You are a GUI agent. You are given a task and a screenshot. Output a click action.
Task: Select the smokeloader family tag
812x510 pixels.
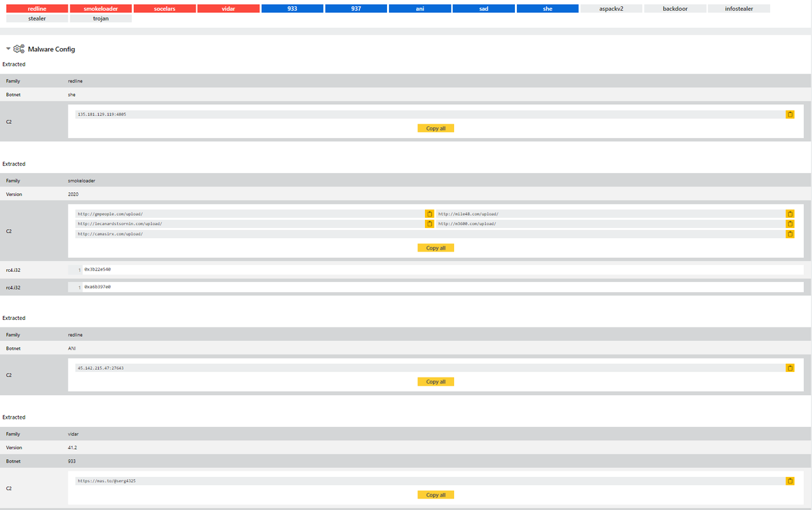pyautogui.click(x=100, y=9)
